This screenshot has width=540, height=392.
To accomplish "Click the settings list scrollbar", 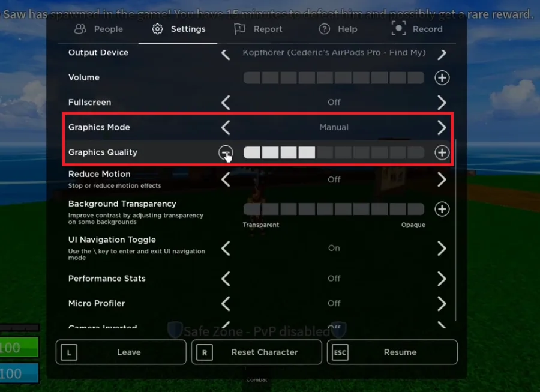I will (x=456, y=230).
